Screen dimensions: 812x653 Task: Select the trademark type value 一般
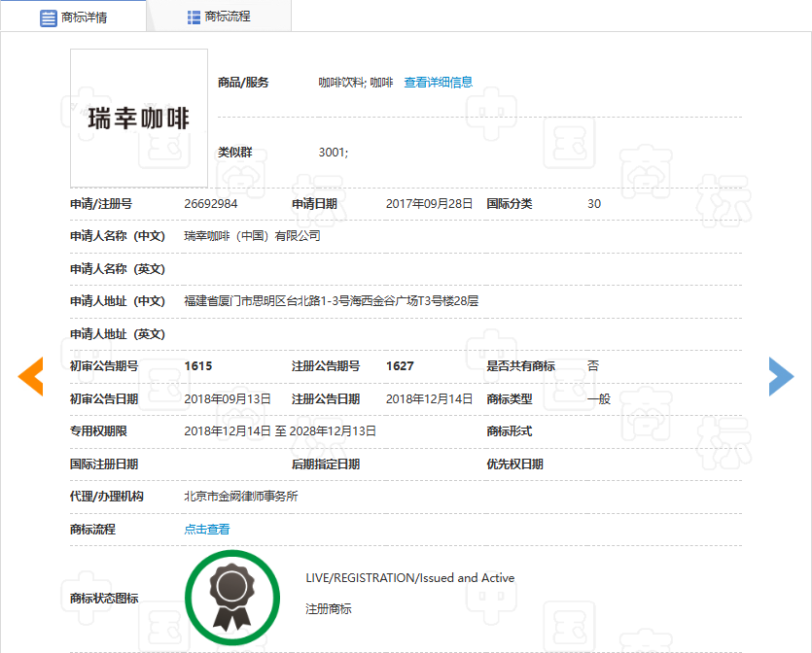(x=599, y=399)
